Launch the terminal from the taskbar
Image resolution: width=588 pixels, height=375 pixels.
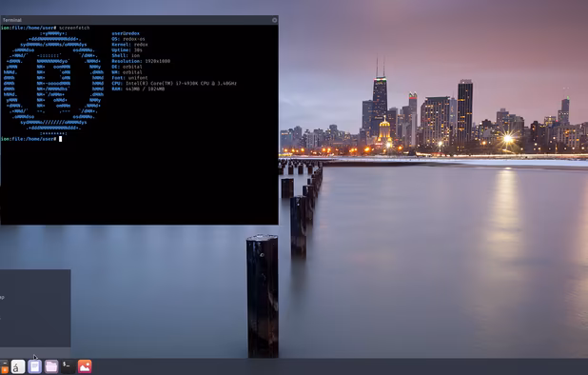pyautogui.click(x=68, y=366)
